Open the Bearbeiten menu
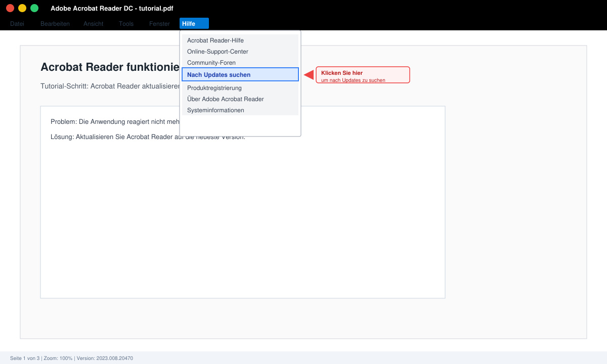Image resolution: width=607 pixels, height=364 pixels. pos(55,24)
